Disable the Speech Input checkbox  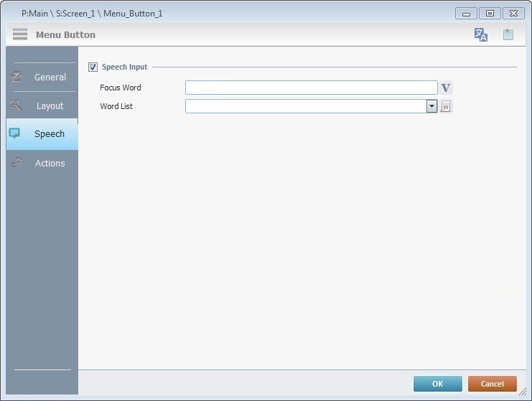[93, 67]
